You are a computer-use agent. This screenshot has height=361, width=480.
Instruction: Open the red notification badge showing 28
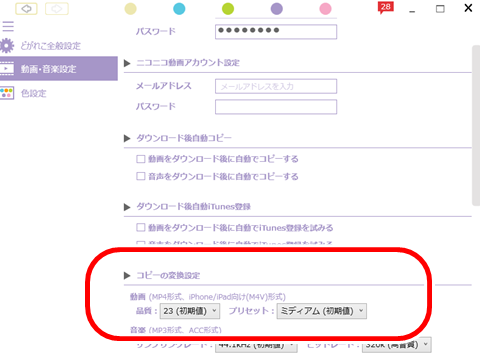pos(385,7)
